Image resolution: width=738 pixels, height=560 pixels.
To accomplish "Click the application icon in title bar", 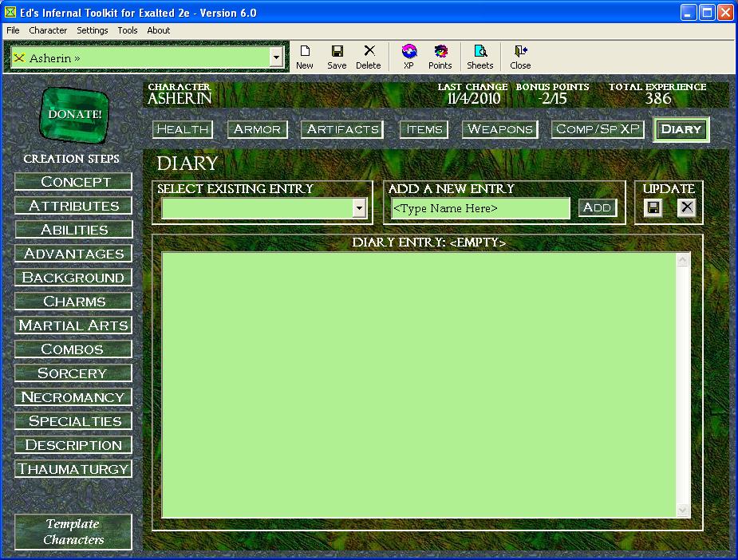I will coord(10,12).
